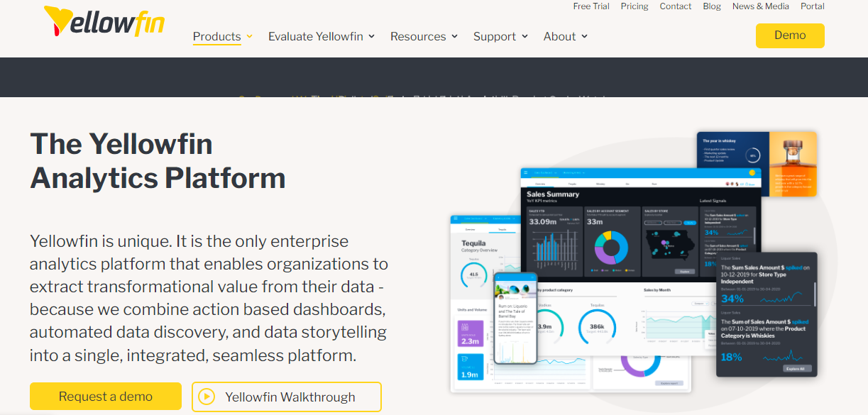Click the play icon in Yellowfin Walkthrough

(207, 397)
